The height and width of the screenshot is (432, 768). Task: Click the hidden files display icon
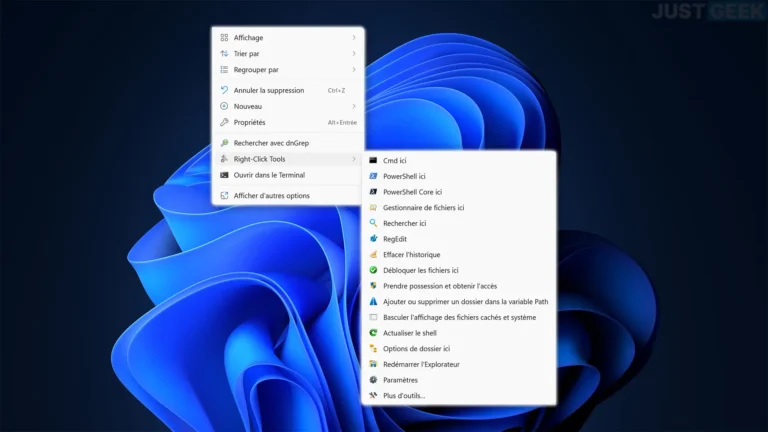(x=373, y=317)
